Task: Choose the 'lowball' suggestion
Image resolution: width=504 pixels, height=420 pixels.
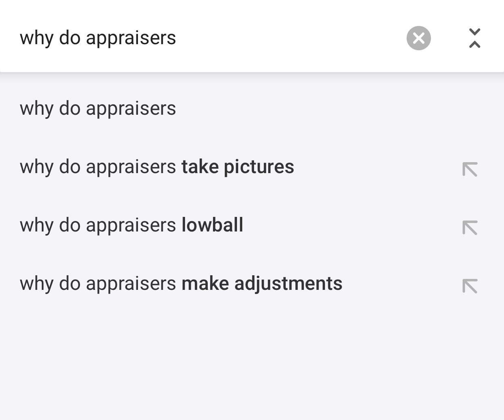Action: 131,225
